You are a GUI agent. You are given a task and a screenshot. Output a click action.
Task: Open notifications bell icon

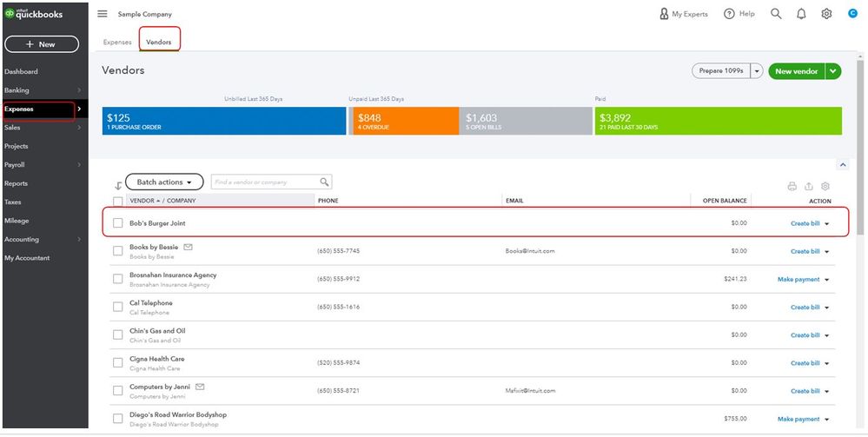pyautogui.click(x=801, y=14)
